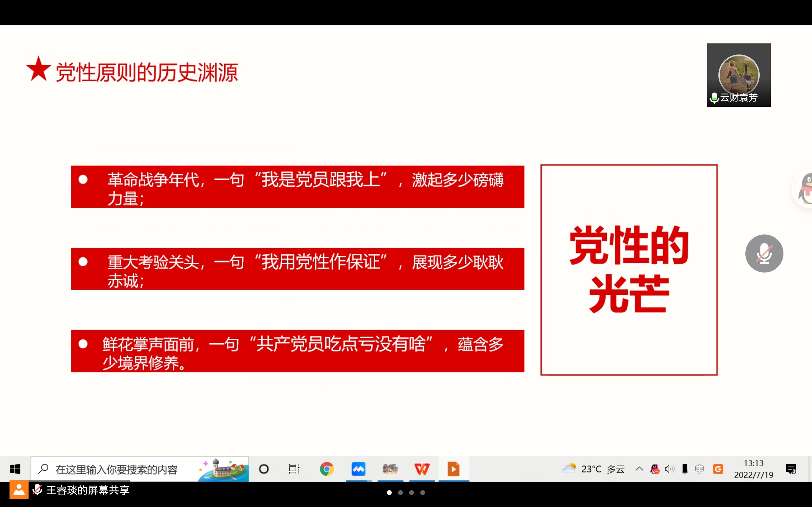The height and width of the screenshot is (507, 812).
Task: Toggle volume speaker icon in tray
Action: [669, 469]
